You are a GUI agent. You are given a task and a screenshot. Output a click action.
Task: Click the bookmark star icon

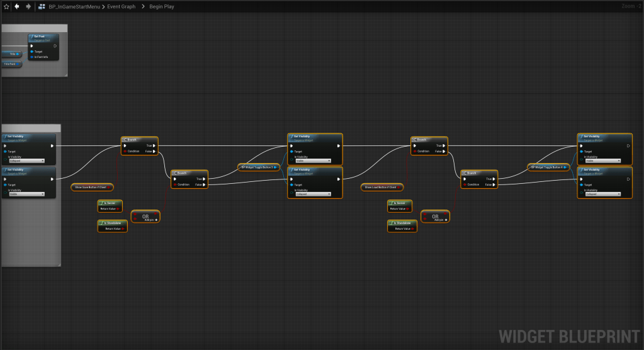pyautogui.click(x=6, y=6)
